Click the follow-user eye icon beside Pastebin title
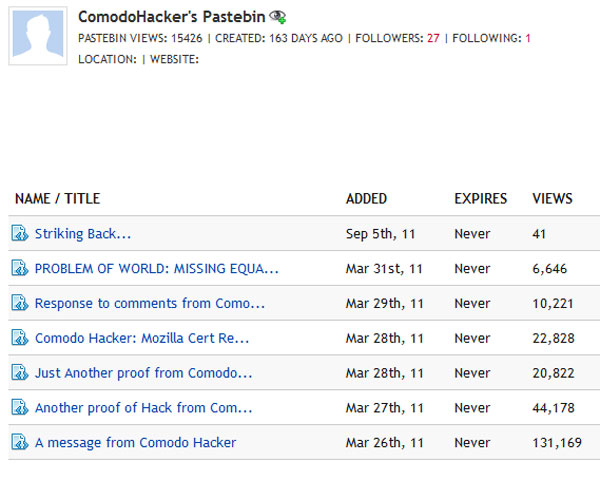 (x=278, y=17)
